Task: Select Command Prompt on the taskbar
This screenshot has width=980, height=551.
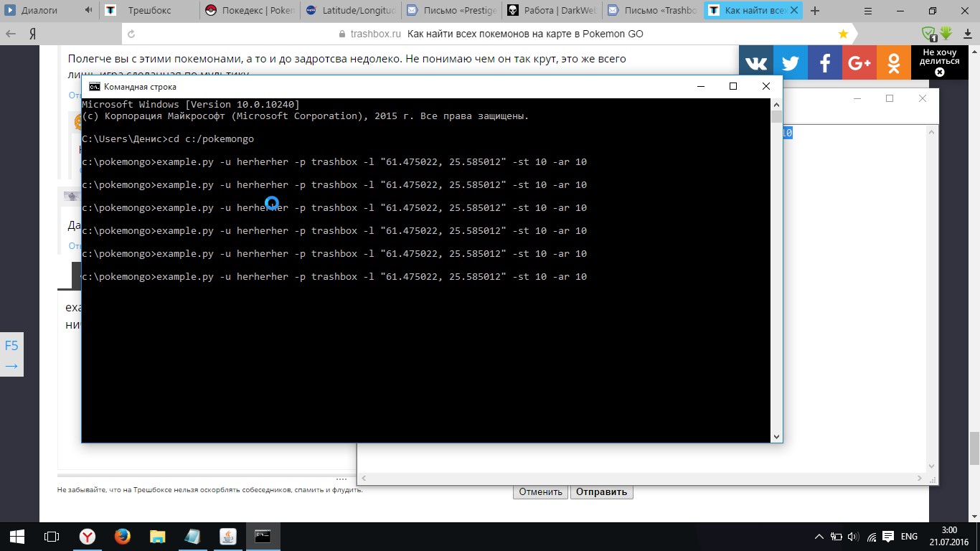Action: 263,536
